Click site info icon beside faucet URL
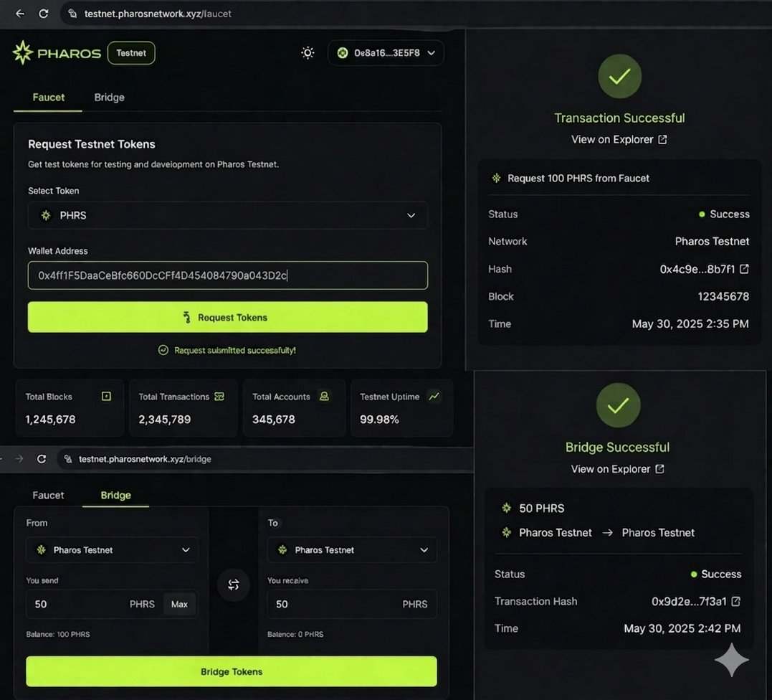The height and width of the screenshot is (700, 772). pos(72,14)
